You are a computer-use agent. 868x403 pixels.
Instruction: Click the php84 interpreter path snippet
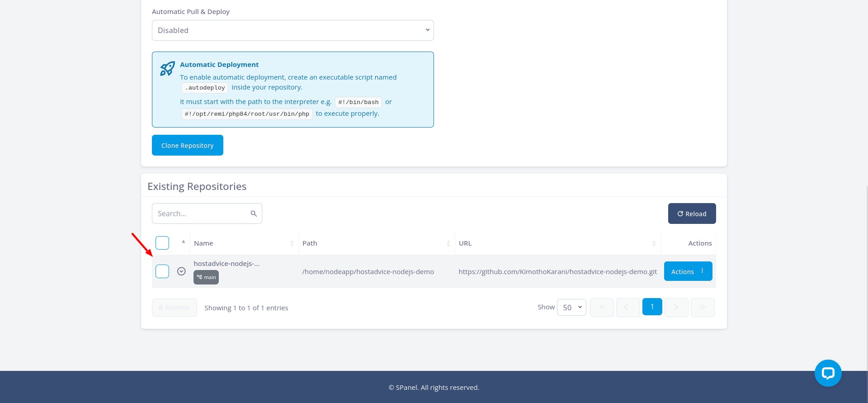pyautogui.click(x=247, y=114)
